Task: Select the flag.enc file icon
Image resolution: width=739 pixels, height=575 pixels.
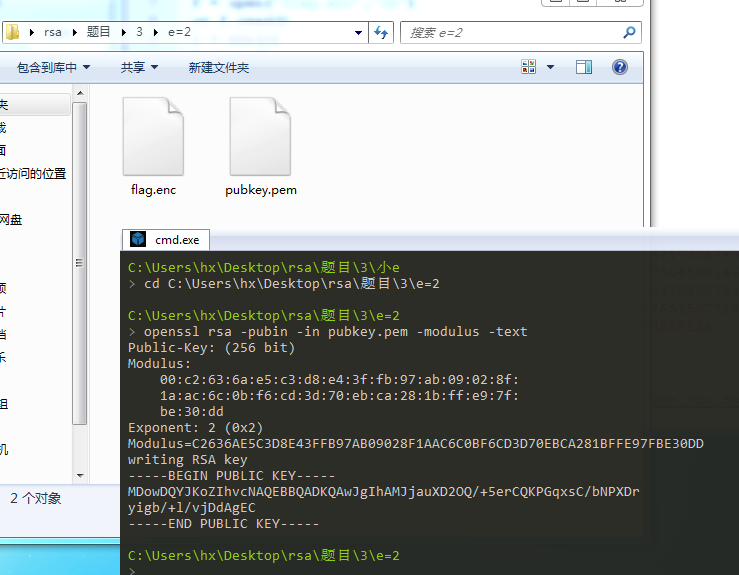Action: [153, 137]
